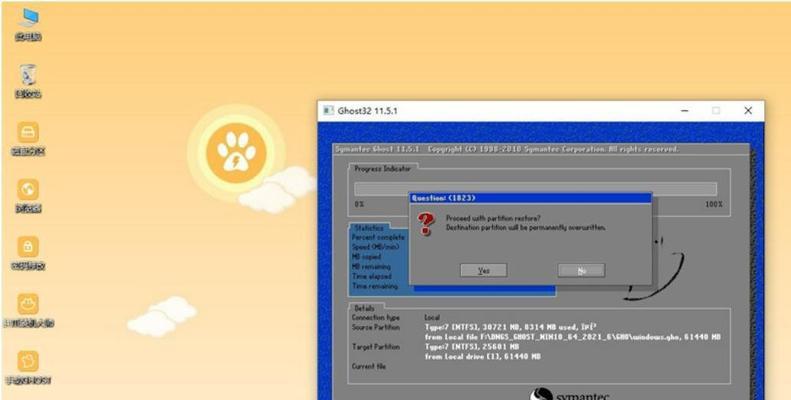Click the 'from Local drive [1], 61440 MB' line
This screenshot has width=791, height=400.
click(482, 357)
